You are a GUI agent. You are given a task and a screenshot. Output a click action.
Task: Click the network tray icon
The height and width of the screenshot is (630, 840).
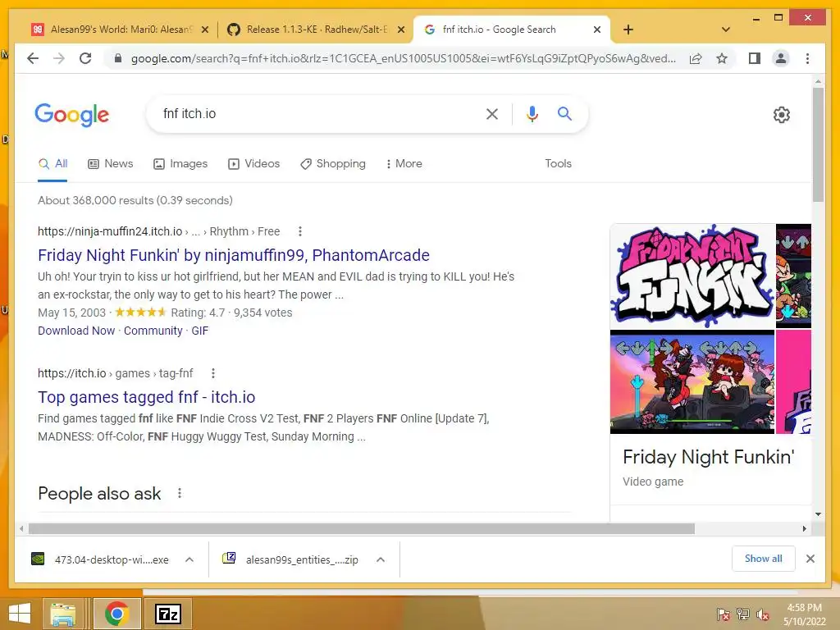point(743,614)
